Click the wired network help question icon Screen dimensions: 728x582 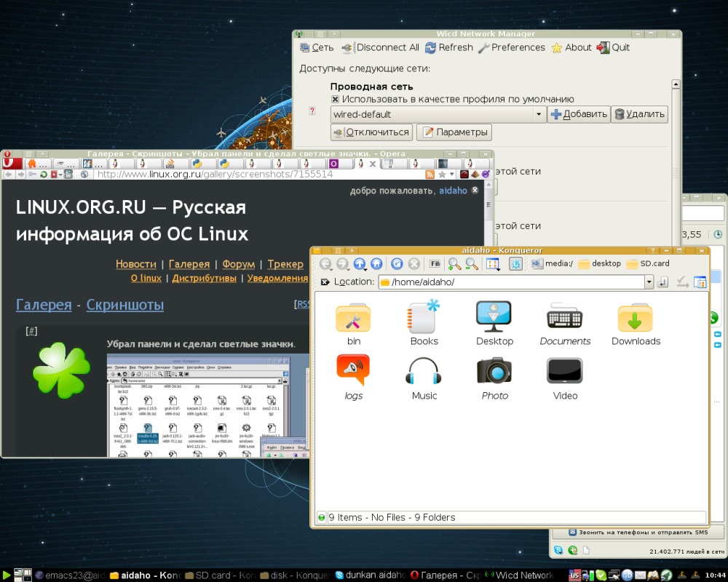312,111
